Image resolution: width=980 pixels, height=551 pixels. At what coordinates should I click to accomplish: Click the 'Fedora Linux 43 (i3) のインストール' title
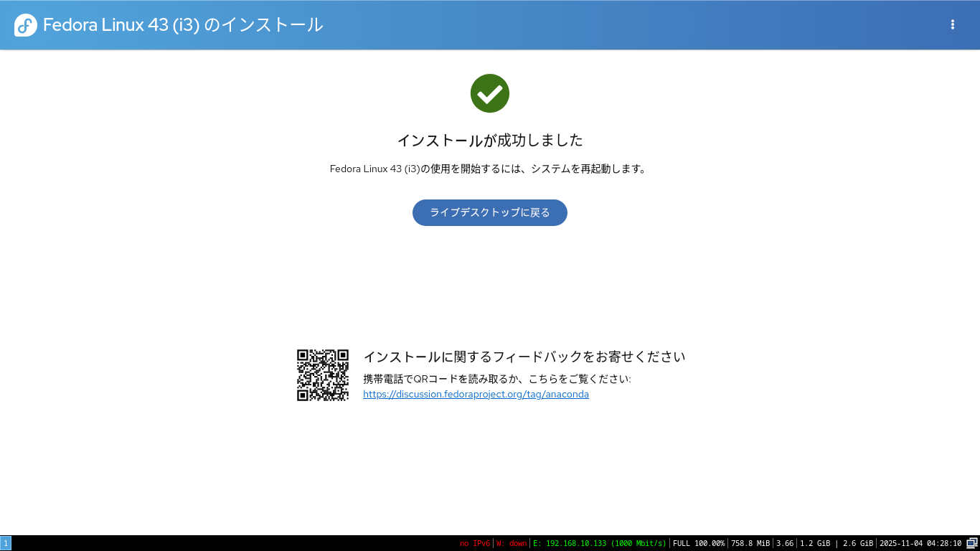point(183,25)
